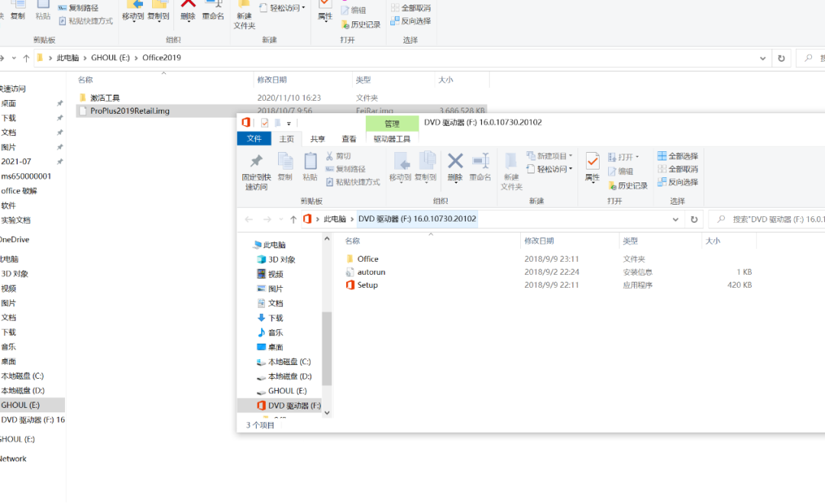Viewport: 825px width, 504px height.
Task: Click Select none in the DVD drive window
Action: coord(678,169)
